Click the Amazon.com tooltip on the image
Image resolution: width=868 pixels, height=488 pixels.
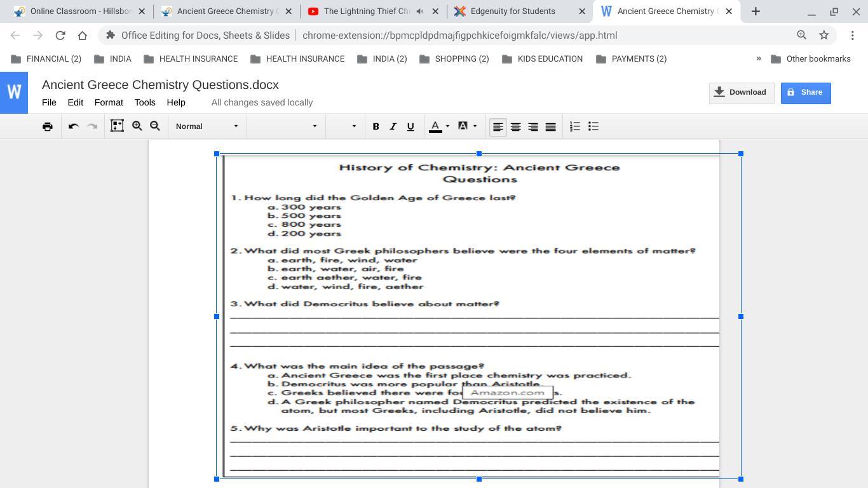point(508,393)
